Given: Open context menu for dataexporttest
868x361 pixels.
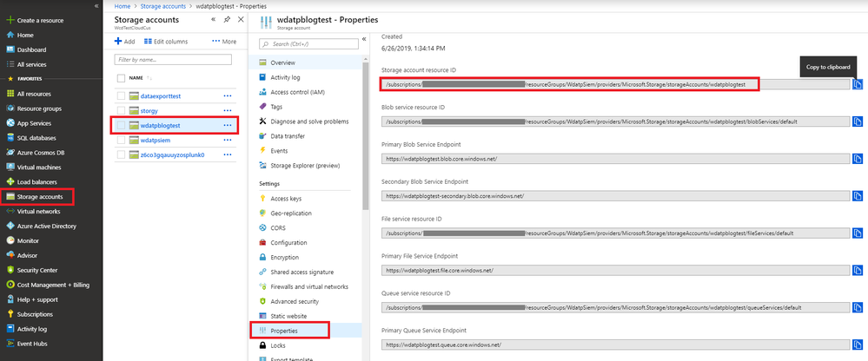Looking at the screenshot, I should click(227, 96).
